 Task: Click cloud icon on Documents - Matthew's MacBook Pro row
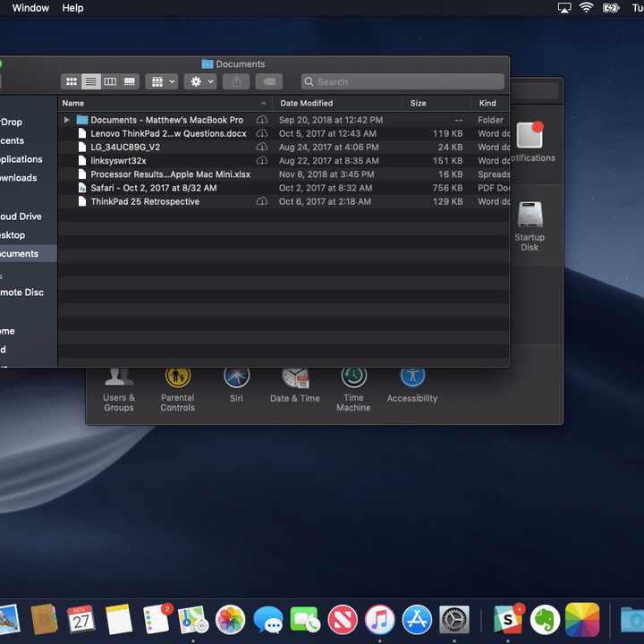coord(261,120)
